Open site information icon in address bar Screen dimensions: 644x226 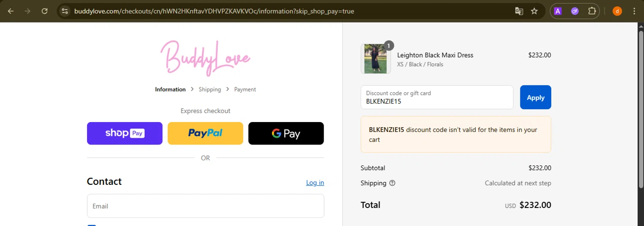65,11
